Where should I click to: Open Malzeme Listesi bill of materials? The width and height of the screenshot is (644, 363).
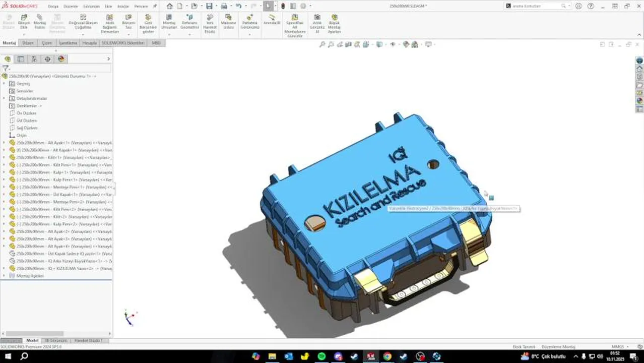[x=228, y=22]
